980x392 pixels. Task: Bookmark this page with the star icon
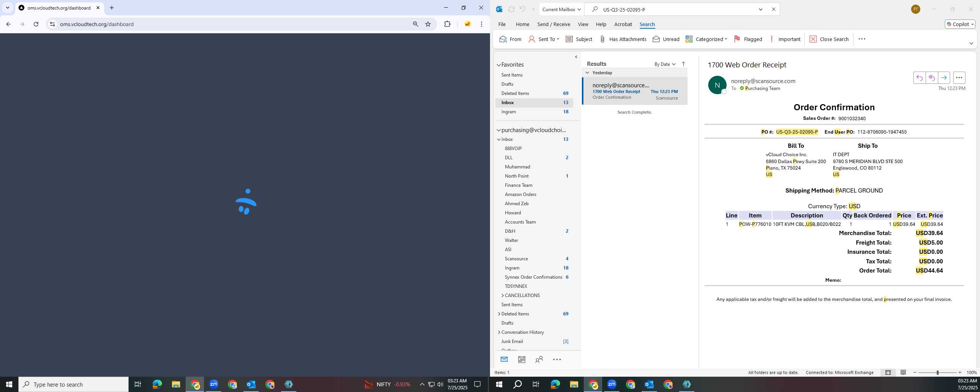pyautogui.click(x=428, y=24)
